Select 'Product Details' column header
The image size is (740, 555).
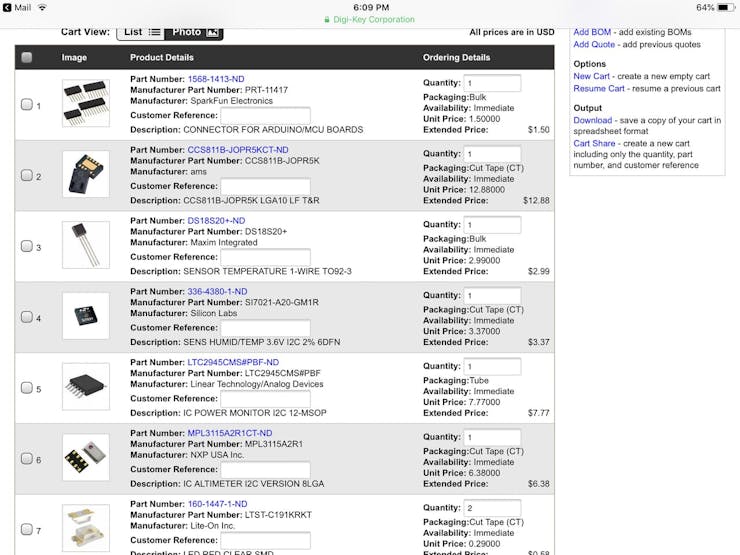[x=162, y=58]
